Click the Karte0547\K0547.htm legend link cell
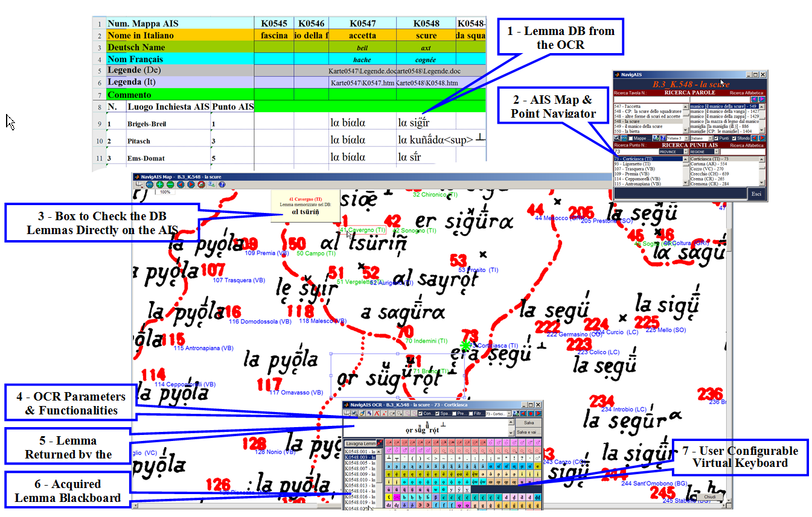812x517 pixels. pyautogui.click(x=362, y=83)
